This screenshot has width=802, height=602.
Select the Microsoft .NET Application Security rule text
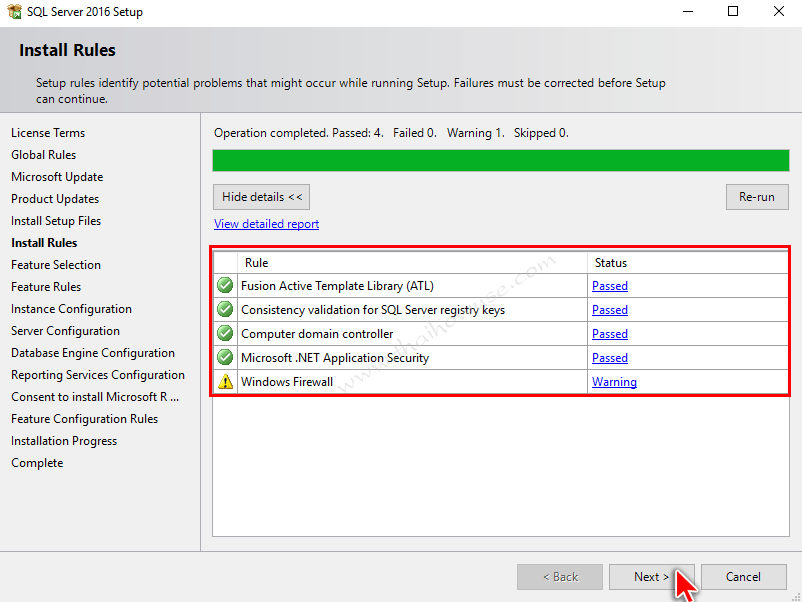click(335, 358)
